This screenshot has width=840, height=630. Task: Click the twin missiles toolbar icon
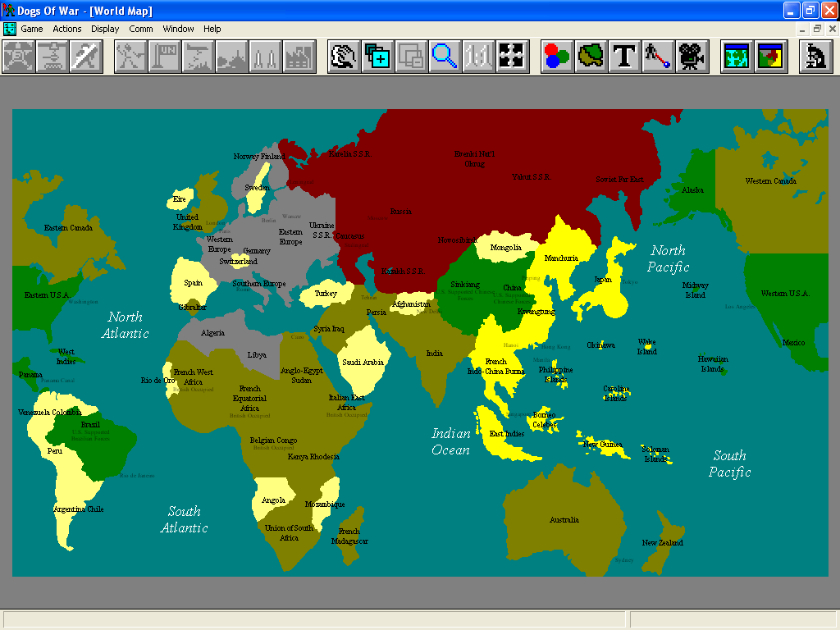[266, 57]
